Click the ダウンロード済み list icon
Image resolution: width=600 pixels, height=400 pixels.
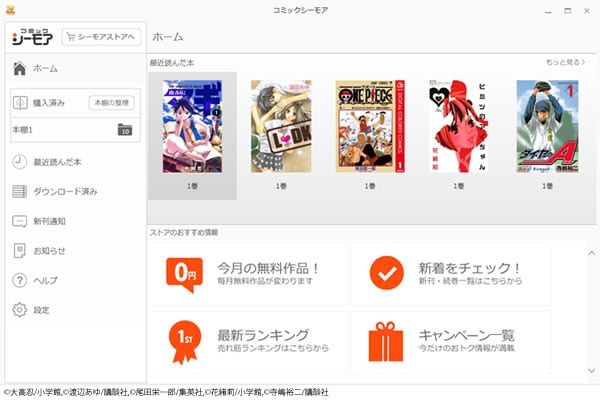point(20,191)
